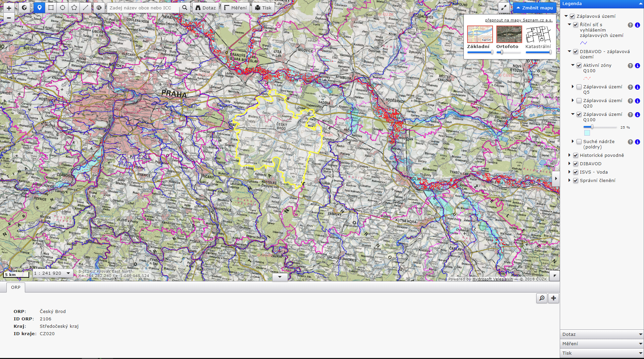The image size is (644, 359).
Task: Expand Záplavová území Q20 details
Action: click(573, 100)
